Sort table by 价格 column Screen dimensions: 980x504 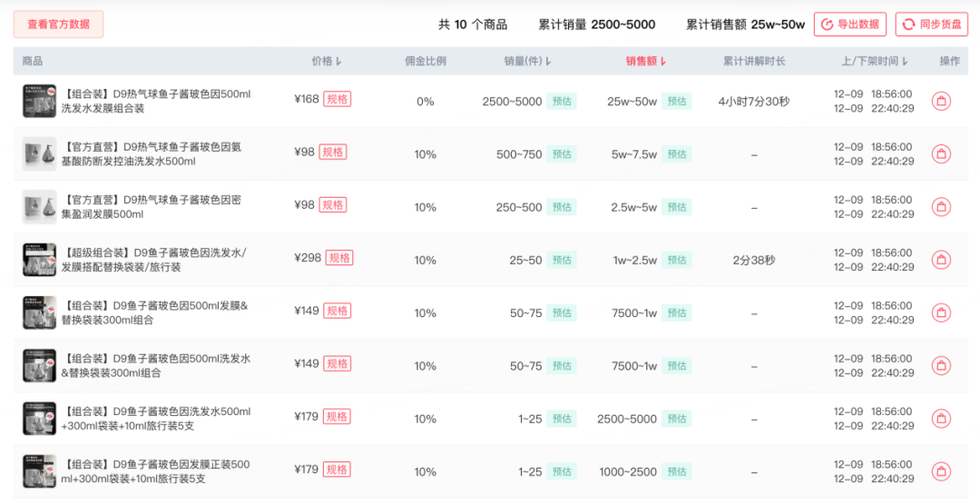327,61
